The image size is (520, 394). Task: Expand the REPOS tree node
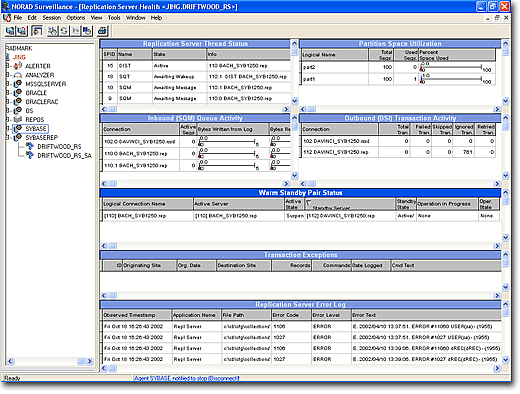coord(8,120)
